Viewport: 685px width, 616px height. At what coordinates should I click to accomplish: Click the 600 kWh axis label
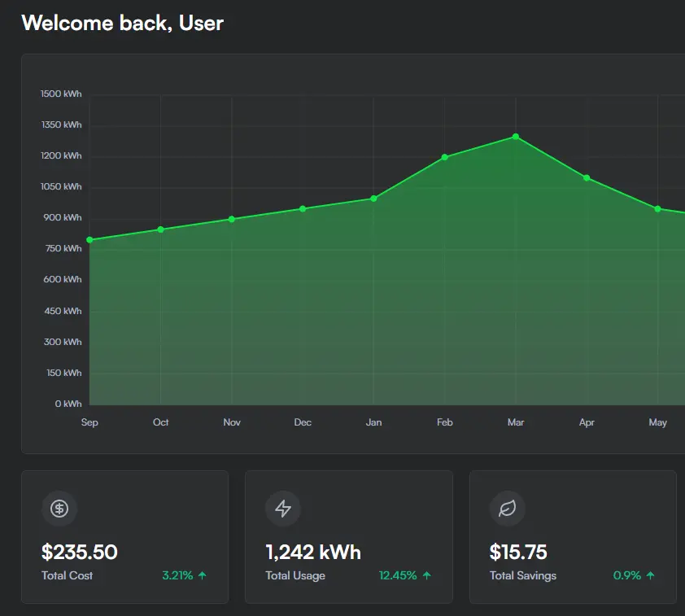pyautogui.click(x=63, y=280)
